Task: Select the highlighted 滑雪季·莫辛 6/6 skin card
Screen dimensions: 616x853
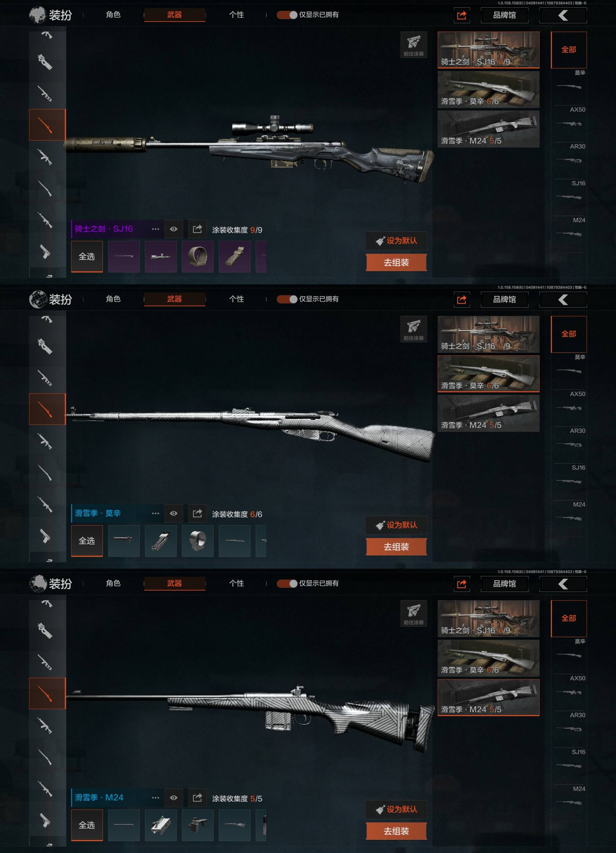Action: [489, 374]
